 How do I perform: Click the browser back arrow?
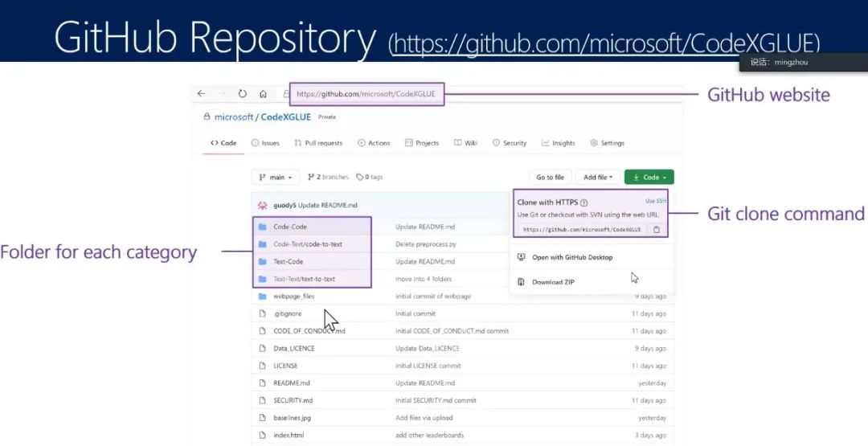tap(201, 94)
